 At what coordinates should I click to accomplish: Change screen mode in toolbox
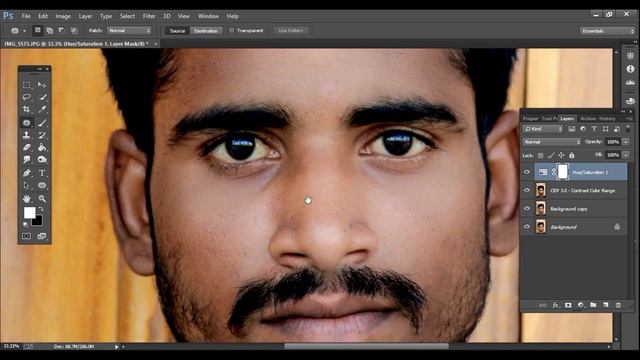(42, 236)
